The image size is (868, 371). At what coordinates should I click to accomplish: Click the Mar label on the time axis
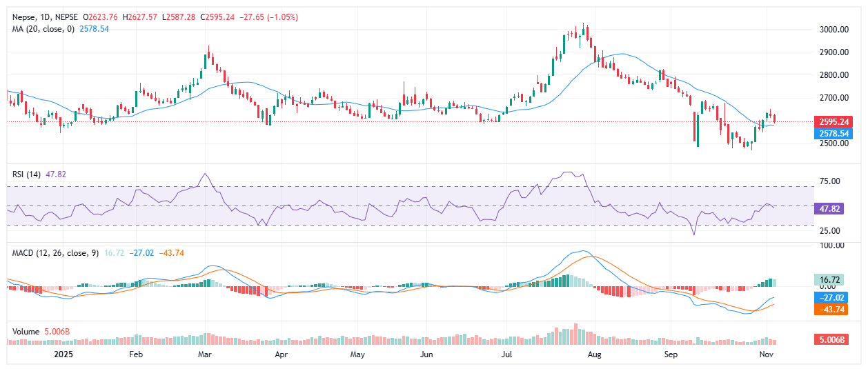pos(204,354)
